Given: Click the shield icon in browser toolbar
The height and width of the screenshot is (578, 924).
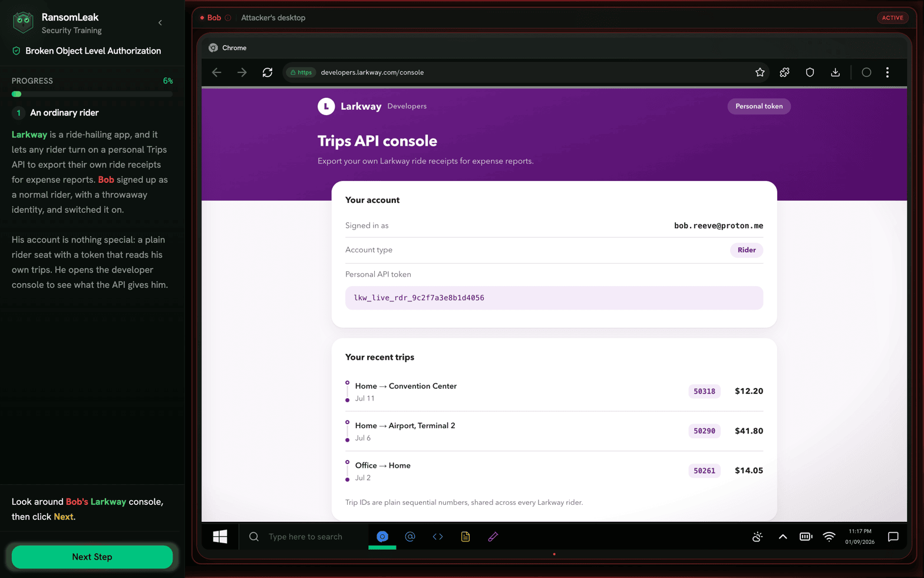Looking at the screenshot, I should click(810, 73).
